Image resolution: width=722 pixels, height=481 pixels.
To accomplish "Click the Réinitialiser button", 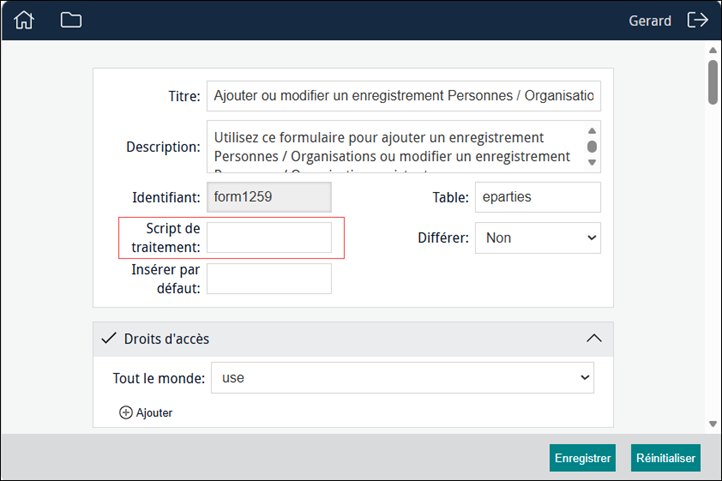I will (666, 458).
